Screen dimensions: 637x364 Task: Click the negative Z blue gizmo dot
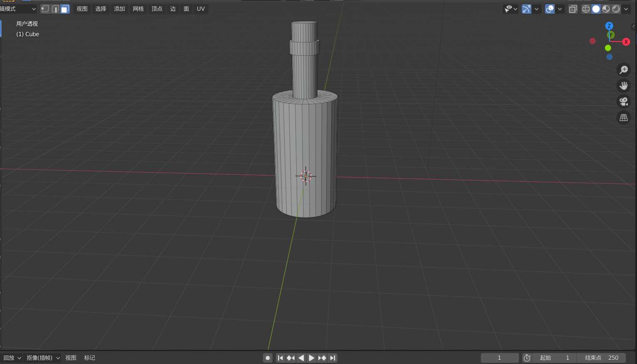tap(609, 57)
